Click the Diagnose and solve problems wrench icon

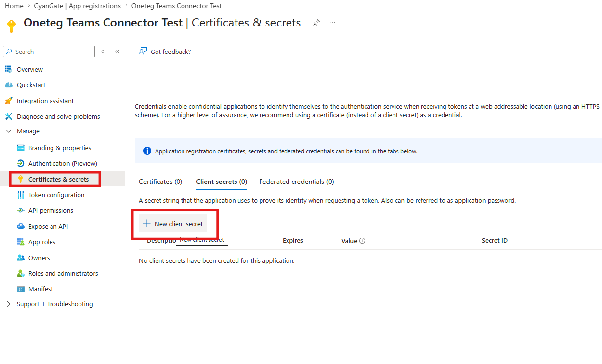(x=8, y=116)
